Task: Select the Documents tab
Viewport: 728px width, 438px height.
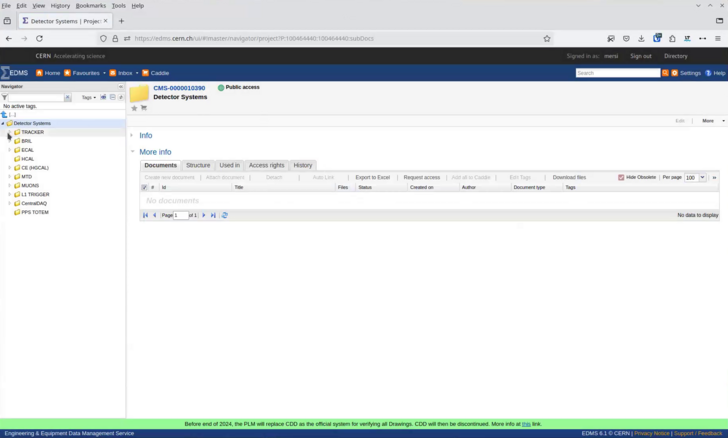Action: tap(161, 165)
